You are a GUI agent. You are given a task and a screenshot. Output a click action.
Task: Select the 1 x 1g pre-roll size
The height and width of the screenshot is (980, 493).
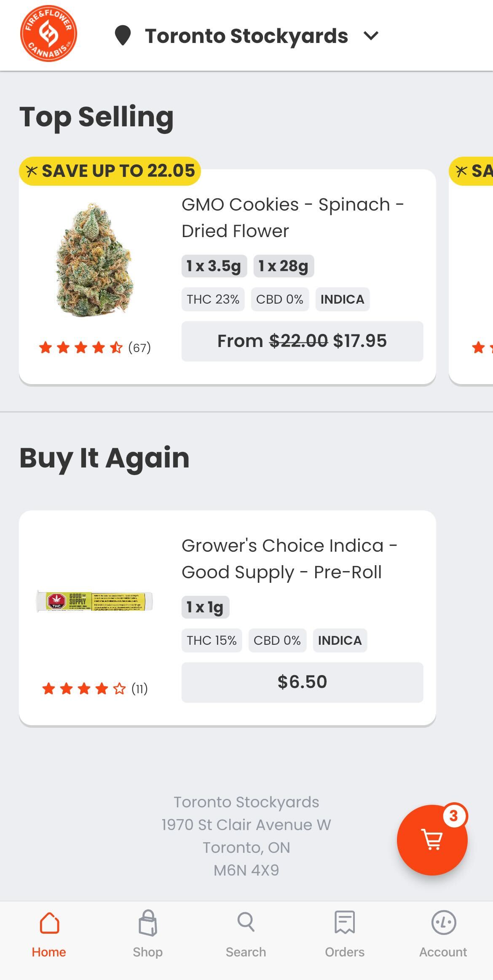[x=205, y=607]
